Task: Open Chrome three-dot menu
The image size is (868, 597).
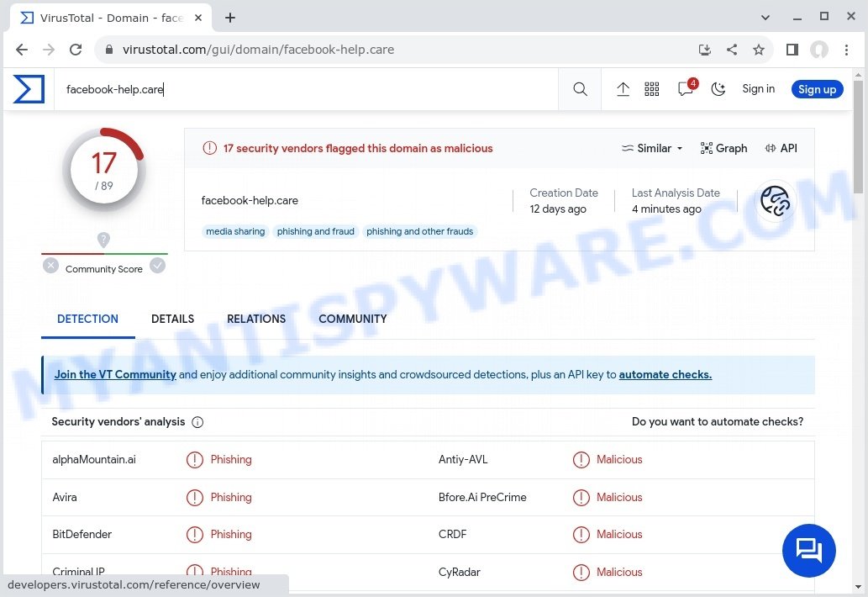Action: coord(846,50)
